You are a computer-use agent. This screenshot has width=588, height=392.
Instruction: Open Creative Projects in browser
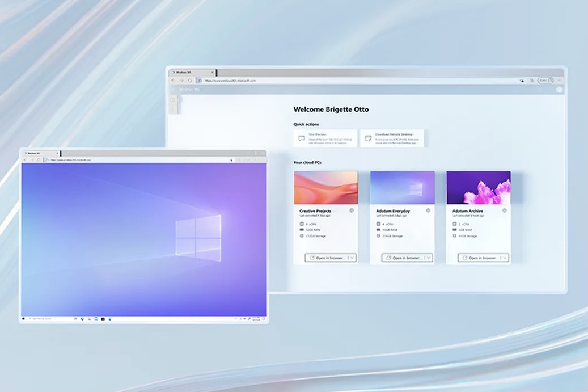(x=326, y=258)
